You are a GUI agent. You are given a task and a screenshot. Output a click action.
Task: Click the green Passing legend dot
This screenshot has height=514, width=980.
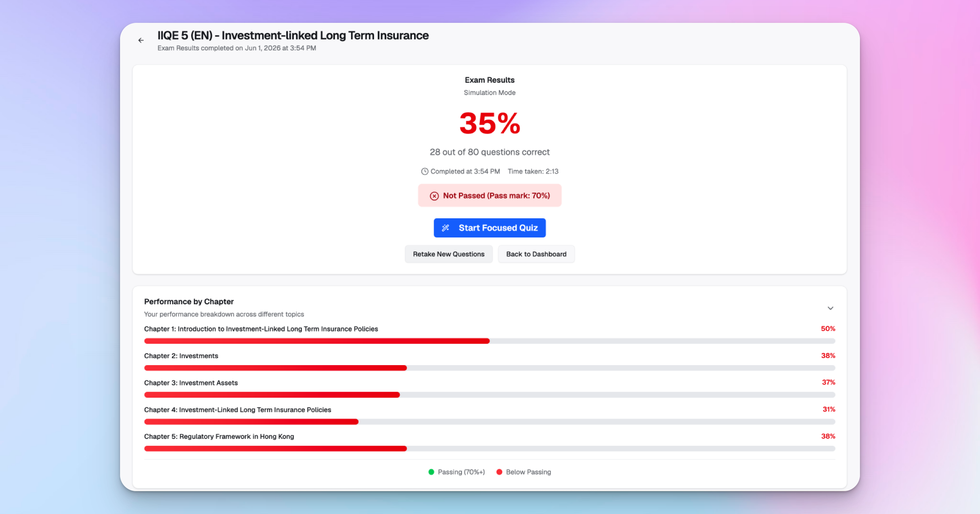(431, 472)
